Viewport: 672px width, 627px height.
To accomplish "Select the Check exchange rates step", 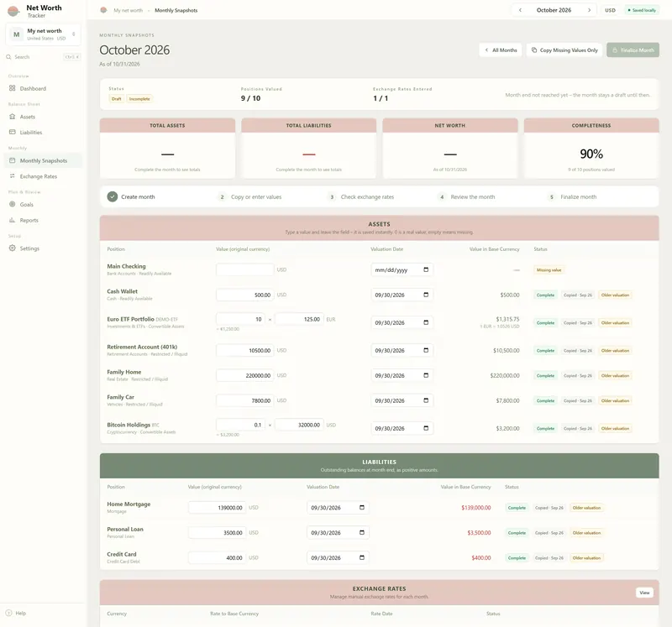I will tap(361, 197).
